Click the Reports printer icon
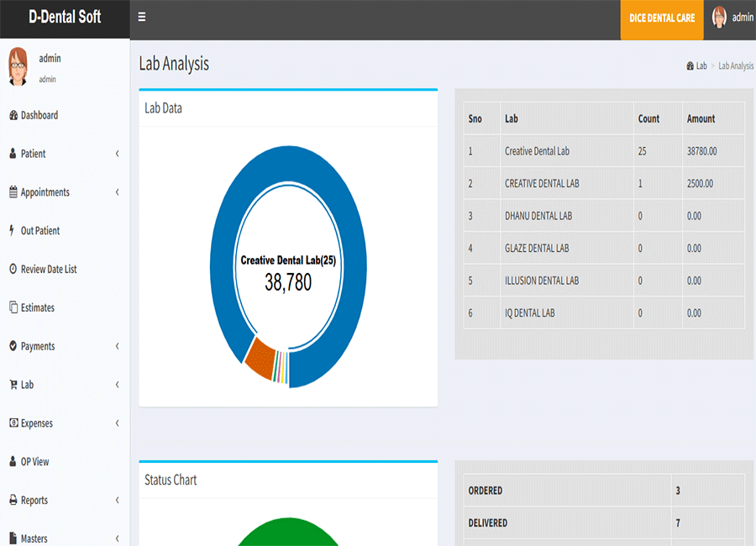The image size is (756, 546). pos(13,500)
